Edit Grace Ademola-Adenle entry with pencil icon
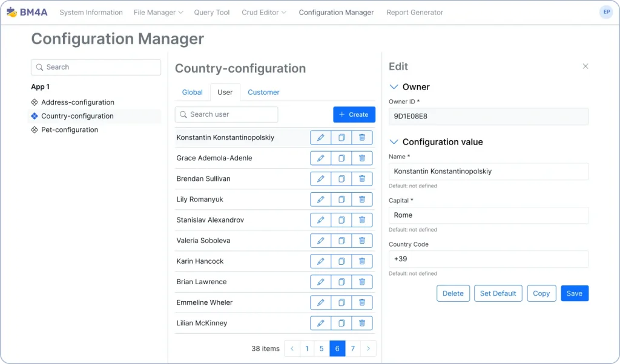Screen dimensions: 620x364 coord(320,158)
